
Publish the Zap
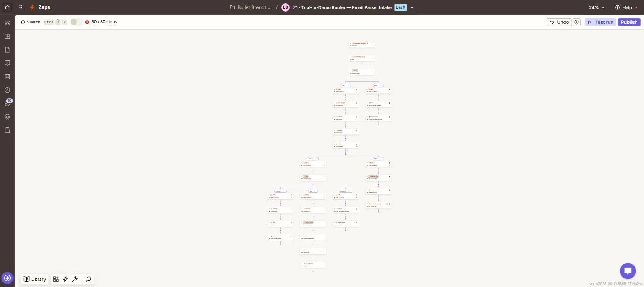[629, 22]
